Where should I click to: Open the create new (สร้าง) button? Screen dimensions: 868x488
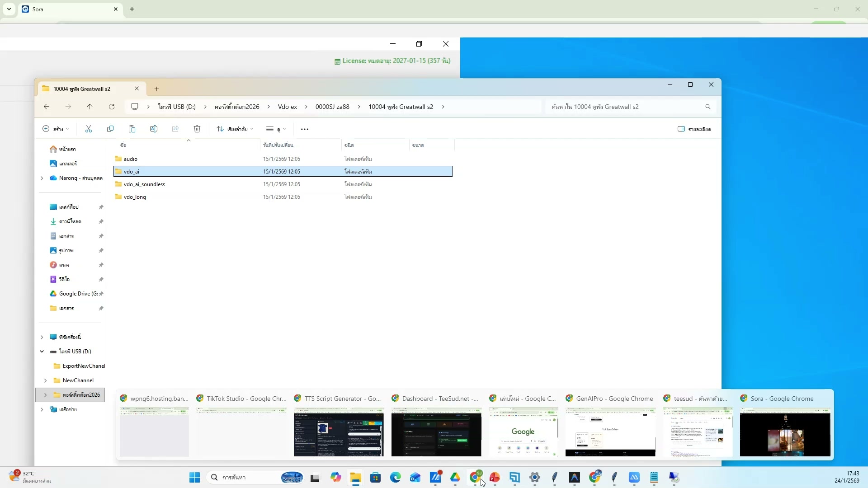[56, 129]
